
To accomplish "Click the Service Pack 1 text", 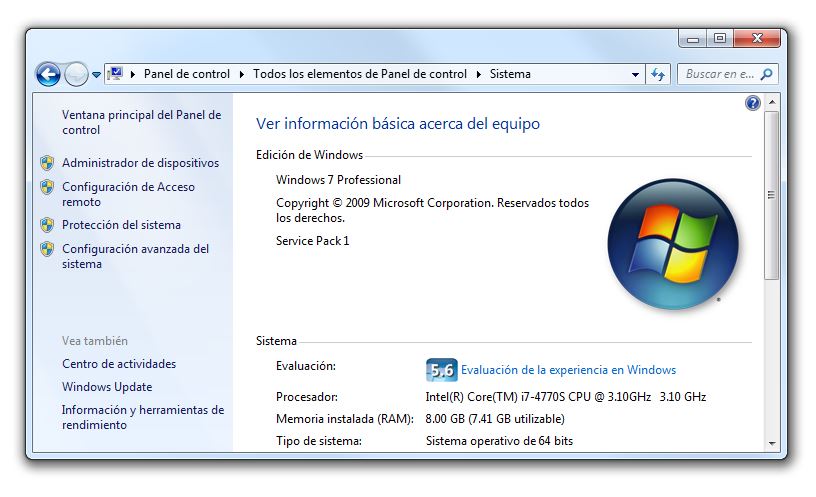I will (312, 241).
